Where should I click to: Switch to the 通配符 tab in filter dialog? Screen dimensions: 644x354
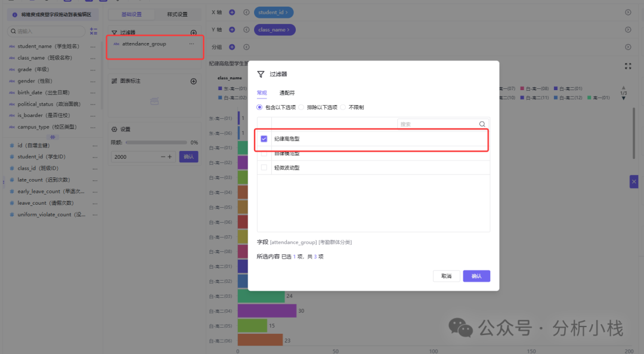tap(287, 93)
